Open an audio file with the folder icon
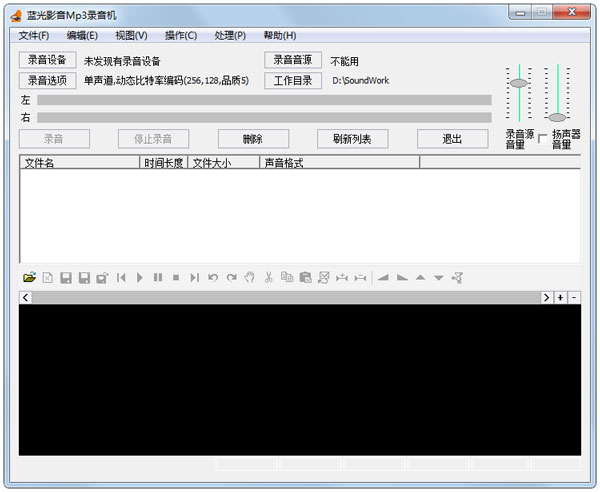600x492 pixels. [29, 277]
